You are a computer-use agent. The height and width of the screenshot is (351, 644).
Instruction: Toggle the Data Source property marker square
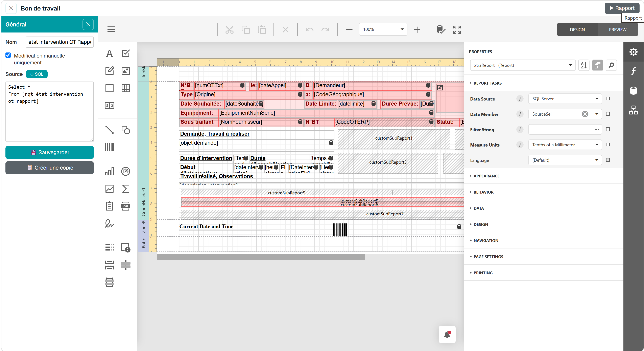point(608,98)
